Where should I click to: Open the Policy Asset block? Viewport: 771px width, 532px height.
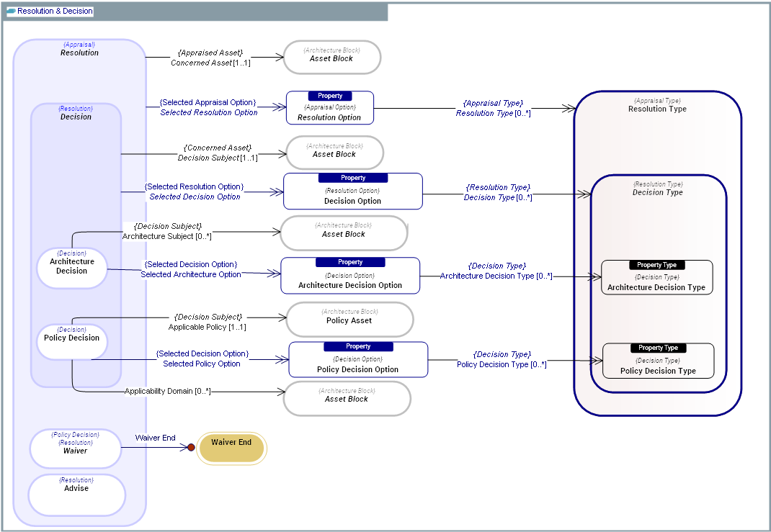click(x=349, y=320)
